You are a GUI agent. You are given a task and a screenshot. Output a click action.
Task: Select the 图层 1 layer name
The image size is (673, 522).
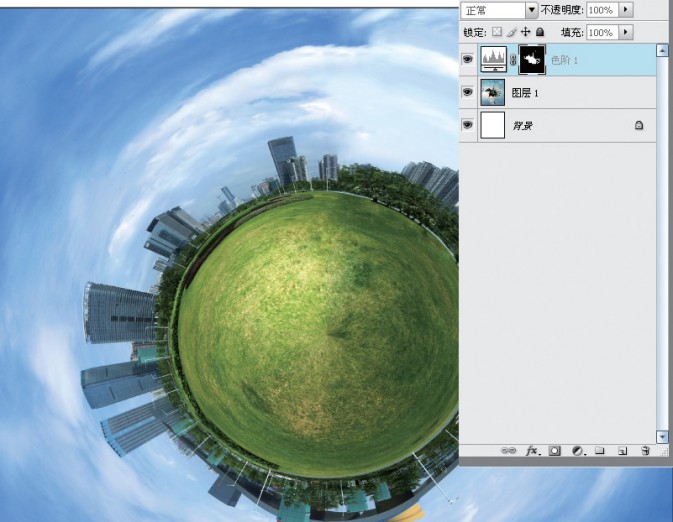[524, 93]
